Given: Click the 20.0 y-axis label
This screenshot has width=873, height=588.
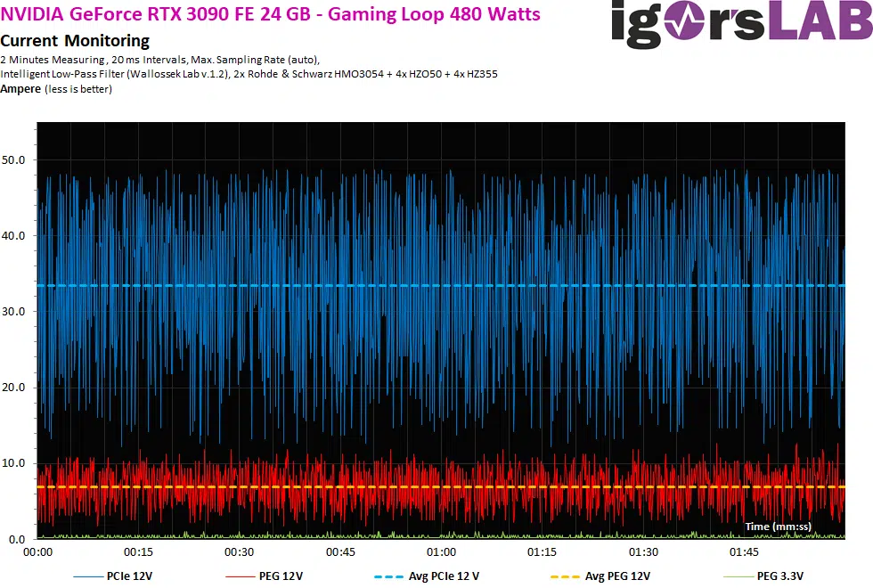Looking at the screenshot, I should pyautogui.click(x=13, y=388).
